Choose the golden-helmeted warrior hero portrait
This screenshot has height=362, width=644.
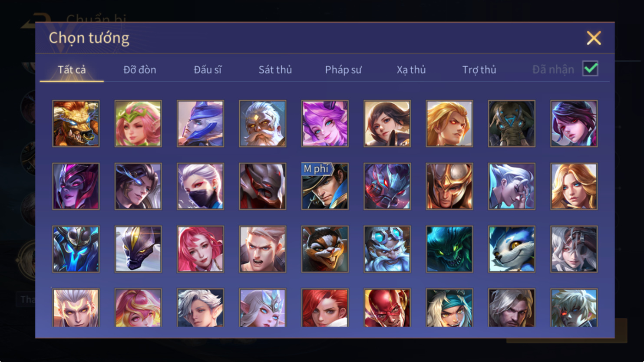point(449,186)
